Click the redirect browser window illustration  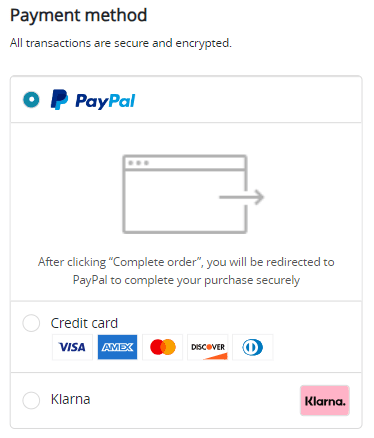[x=185, y=194]
